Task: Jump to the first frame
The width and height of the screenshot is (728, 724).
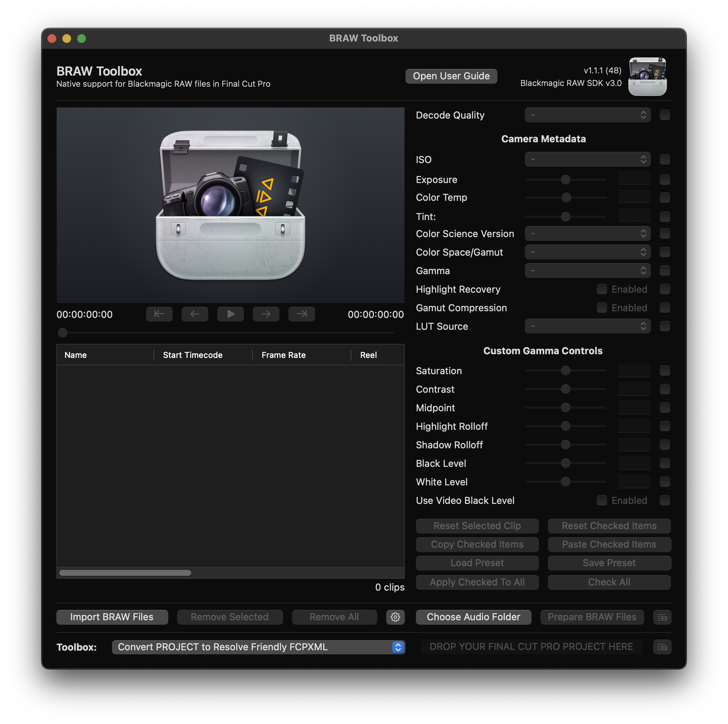Action: click(159, 314)
